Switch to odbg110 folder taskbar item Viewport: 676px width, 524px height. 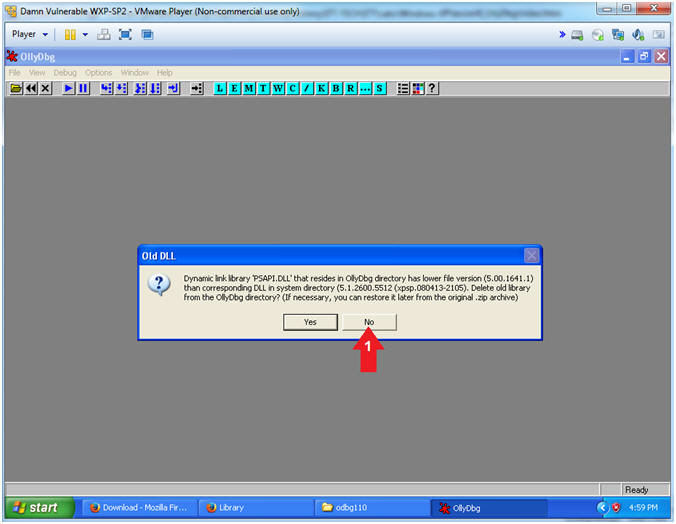point(372,508)
